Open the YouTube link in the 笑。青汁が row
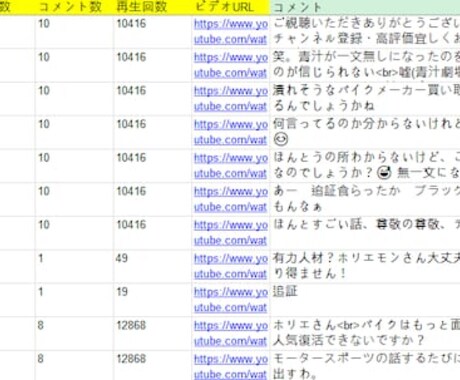This screenshot has width=460, height=380. pos(231,65)
